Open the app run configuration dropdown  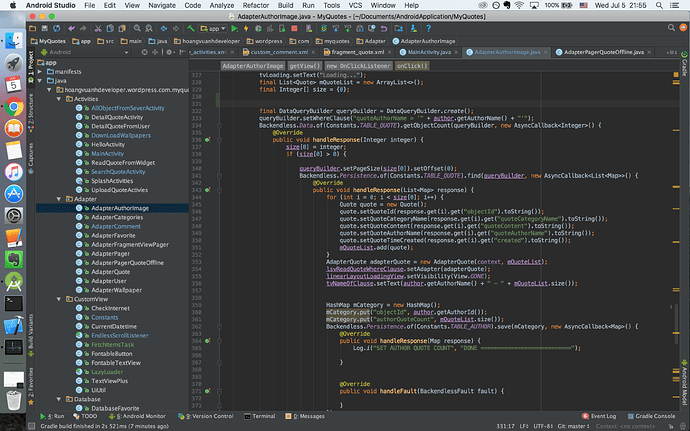(x=213, y=29)
